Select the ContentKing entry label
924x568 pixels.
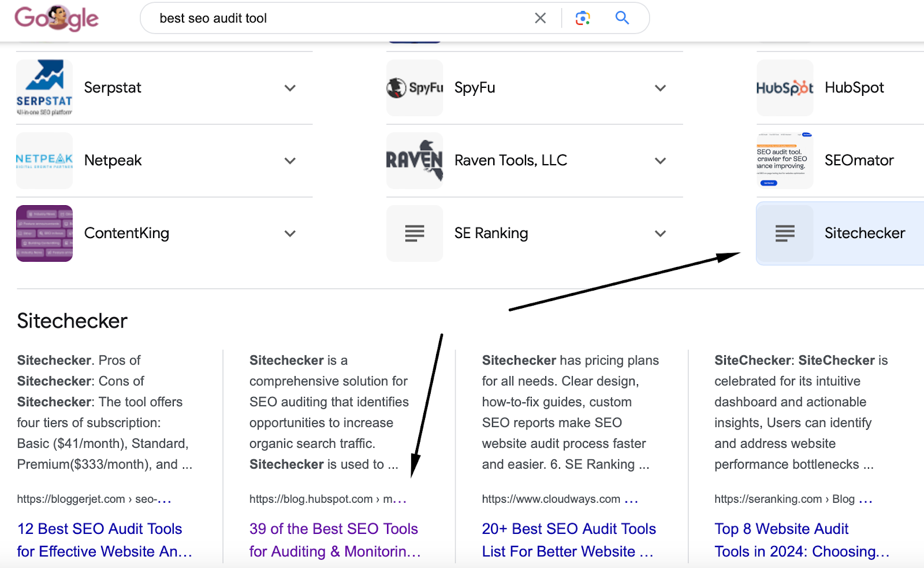[x=126, y=233]
